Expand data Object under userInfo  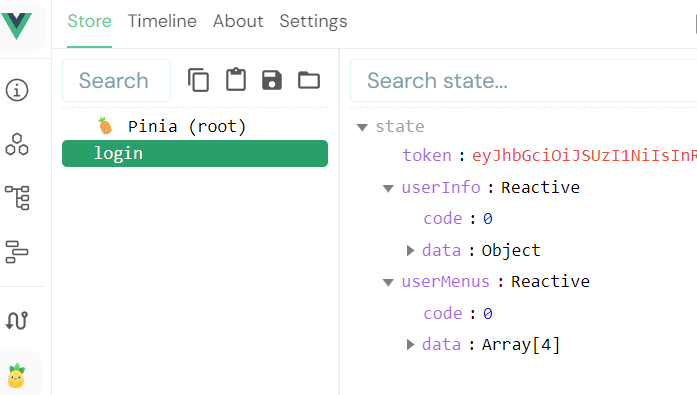(410, 251)
